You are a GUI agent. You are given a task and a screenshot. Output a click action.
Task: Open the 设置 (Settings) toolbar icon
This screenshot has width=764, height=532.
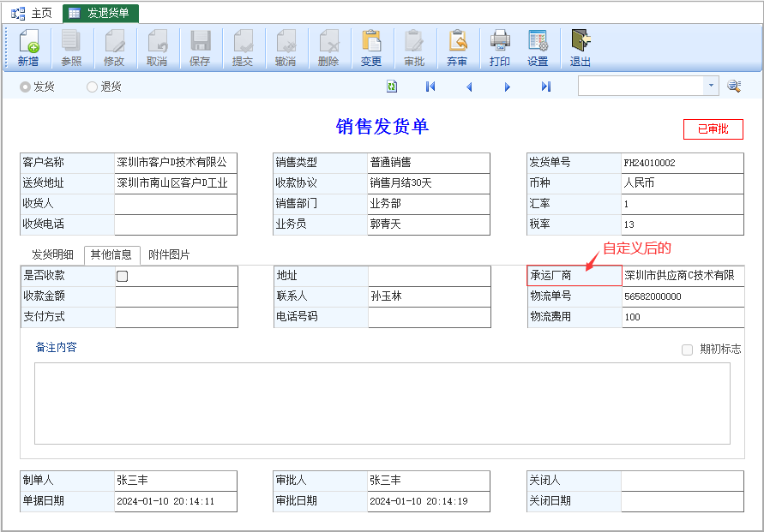(x=538, y=41)
